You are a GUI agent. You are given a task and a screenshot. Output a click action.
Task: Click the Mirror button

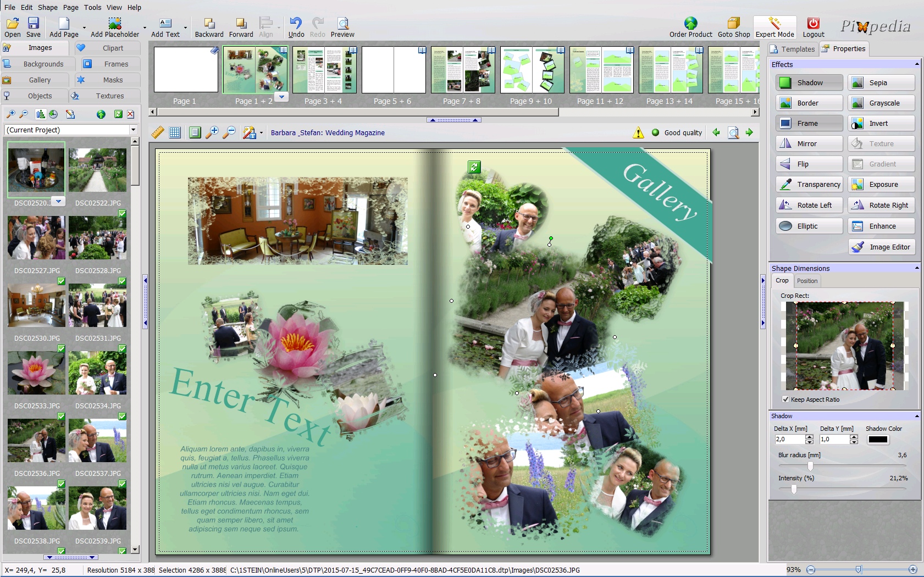[809, 143]
